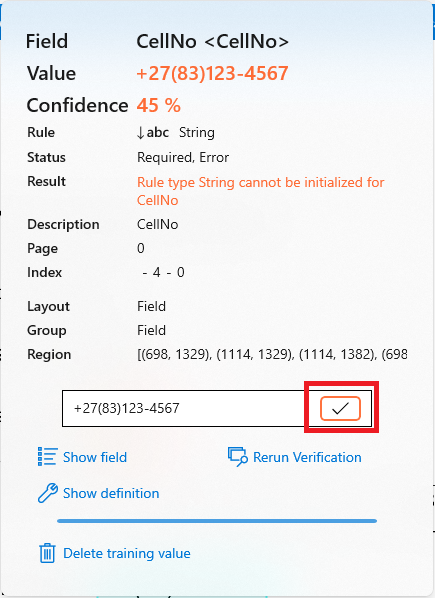Click the orange +27(83)123-4567 value heading
Viewport: 435px width, 598px height.
212,73
